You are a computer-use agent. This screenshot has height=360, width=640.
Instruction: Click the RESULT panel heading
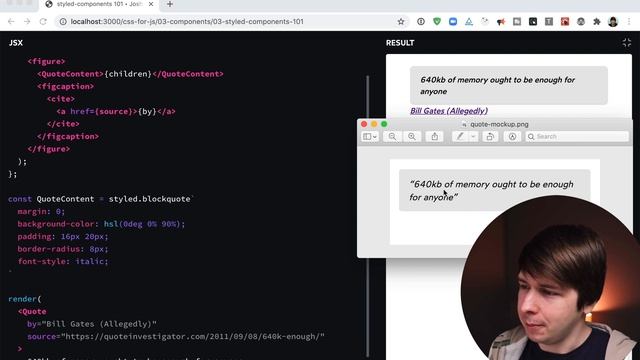click(400, 43)
